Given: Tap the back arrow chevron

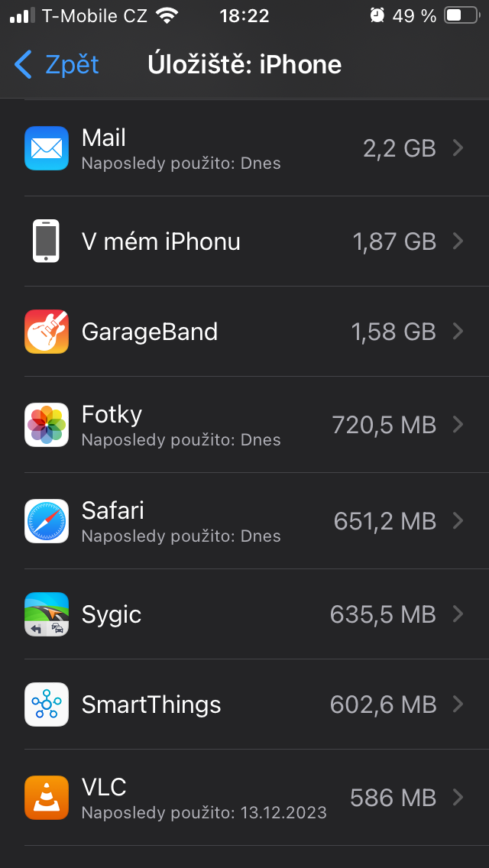Looking at the screenshot, I should click(x=24, y=65).
